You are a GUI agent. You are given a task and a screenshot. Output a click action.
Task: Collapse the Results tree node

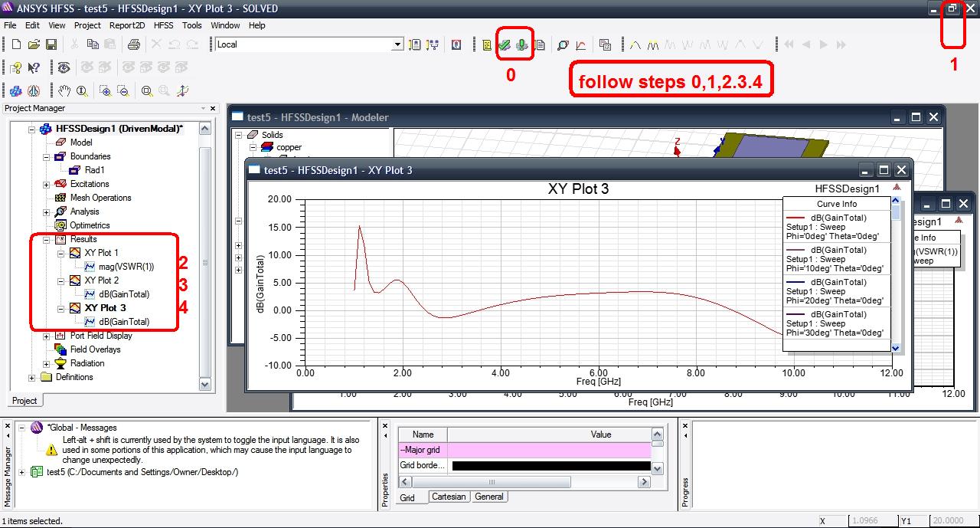coord(47,239)
